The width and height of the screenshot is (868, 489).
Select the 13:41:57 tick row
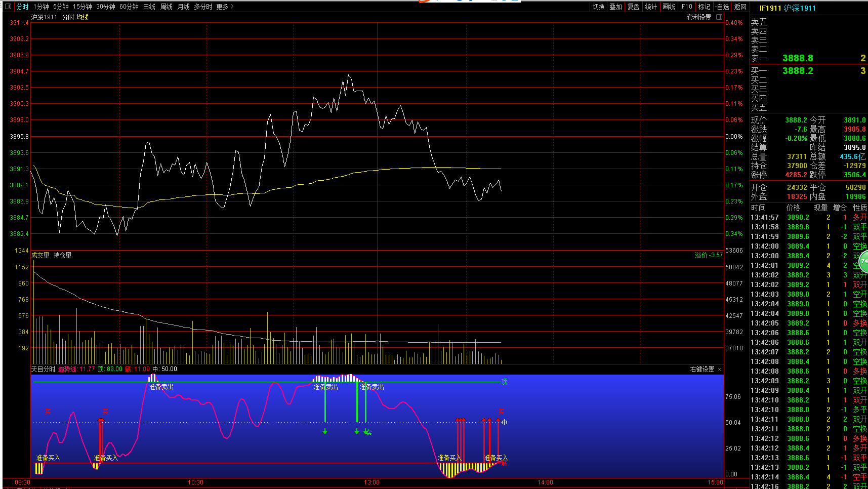[809, 217]
